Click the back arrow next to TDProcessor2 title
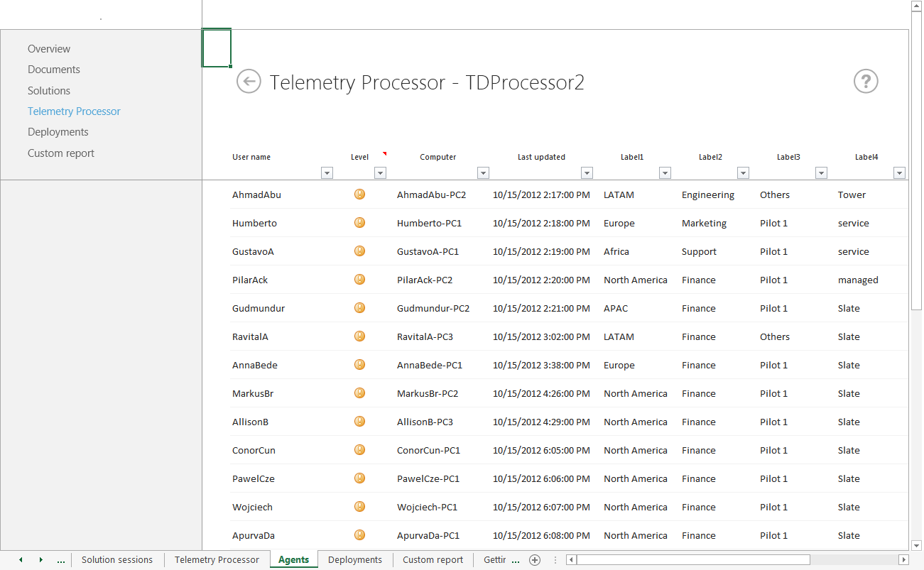Viewport: 924px width, 570px height. pos(249,82)
